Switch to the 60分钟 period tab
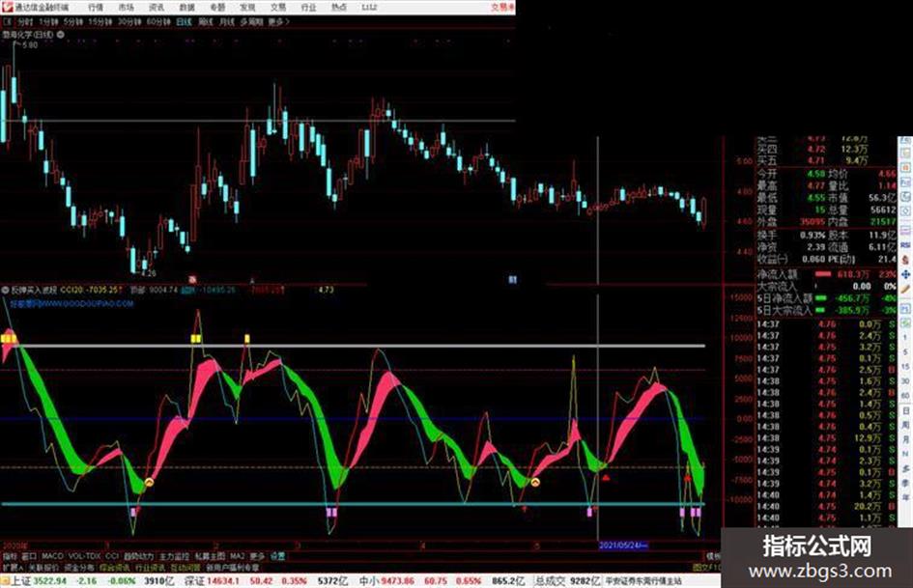Viewport: 913px width, 588px height. click(x=158, y=22)
